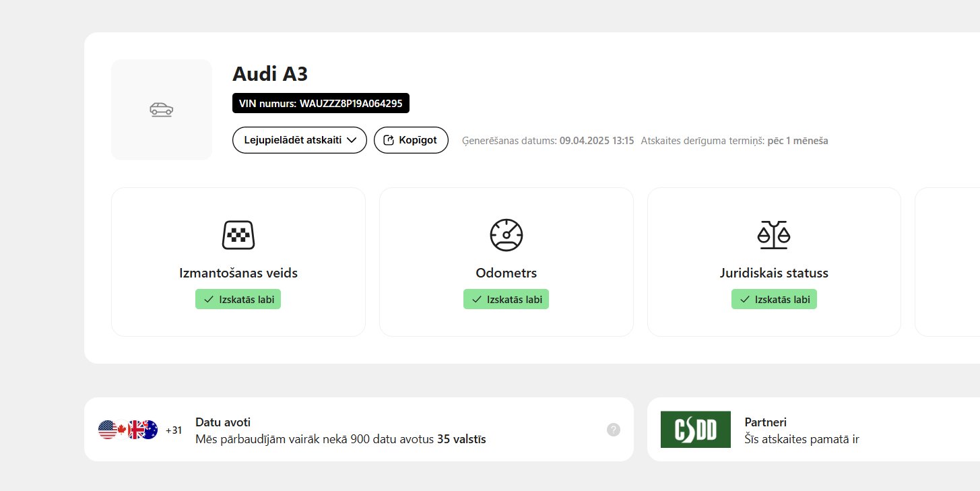
Task: Click the UK flag icon
Action: pos(137,430)
